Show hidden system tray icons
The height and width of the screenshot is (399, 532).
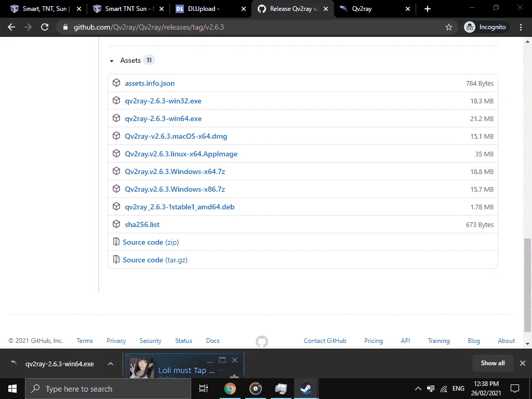pyautogui.click(x=418, y=389)
